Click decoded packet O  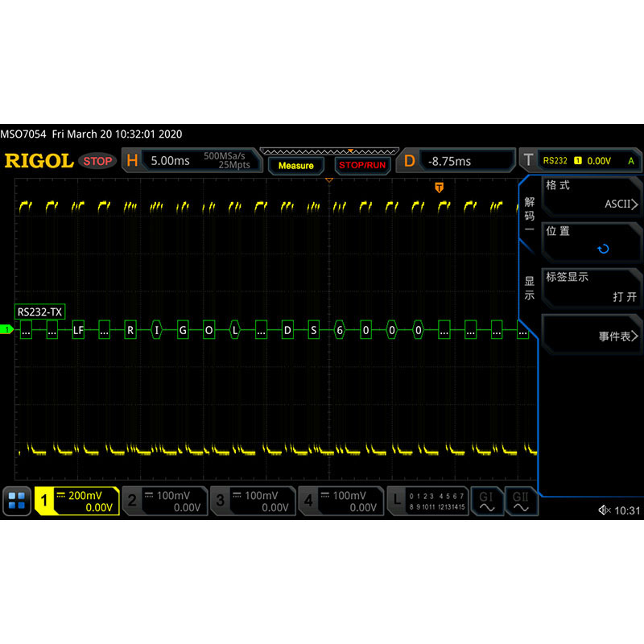click(x=208, y=330)
